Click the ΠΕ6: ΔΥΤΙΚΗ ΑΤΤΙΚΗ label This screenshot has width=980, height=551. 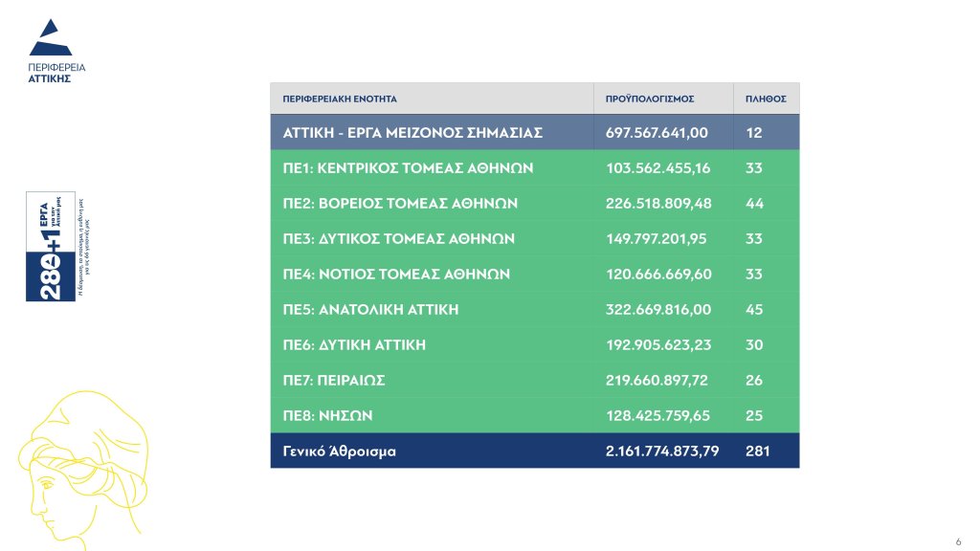(x=354, y=344)
